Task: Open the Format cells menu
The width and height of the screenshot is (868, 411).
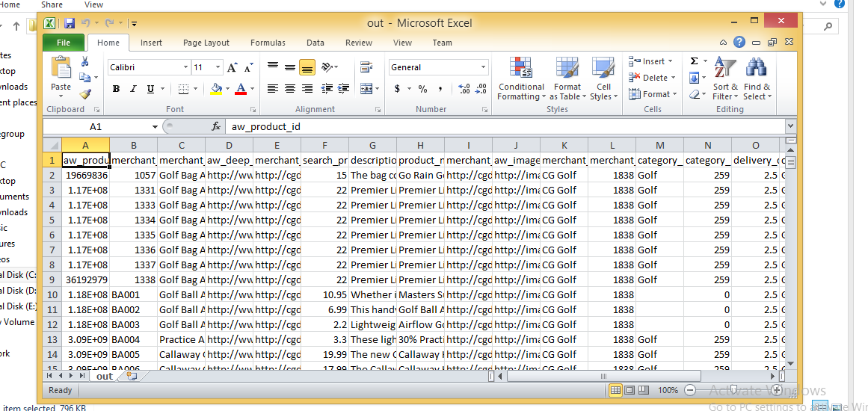Action: (x=653, y=95)
